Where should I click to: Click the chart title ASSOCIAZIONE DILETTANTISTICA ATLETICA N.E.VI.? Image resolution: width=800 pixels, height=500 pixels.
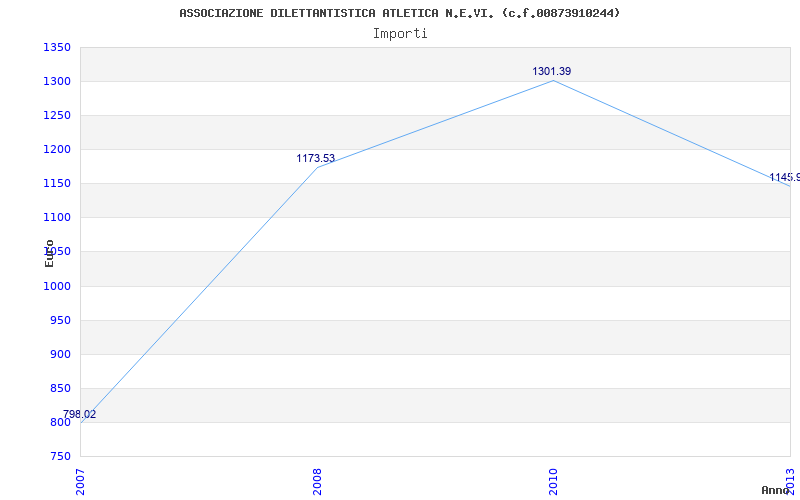point(399,13)
